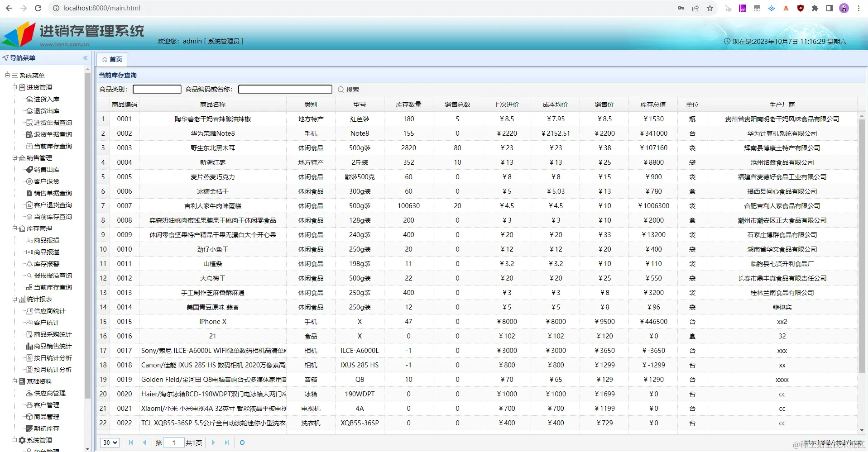Open 供应商管理 under 基础资料
This screenshot has height=452, width=868.
click(49, 393)
